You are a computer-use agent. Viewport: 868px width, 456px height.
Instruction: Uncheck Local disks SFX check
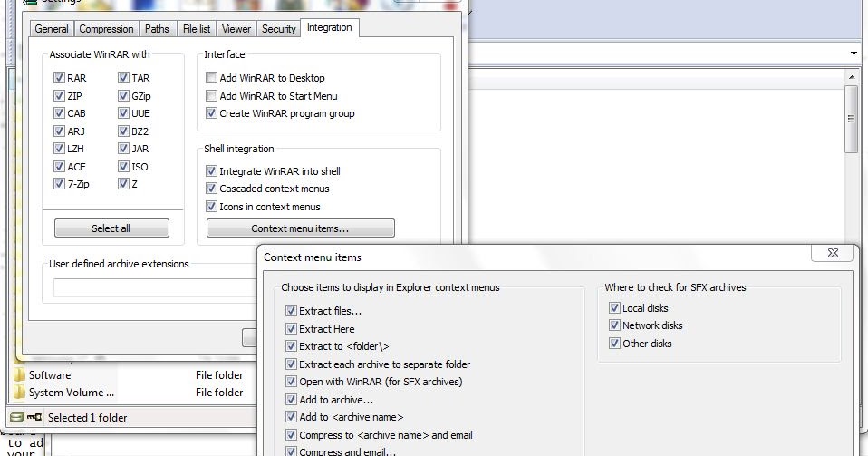[614, 308]
